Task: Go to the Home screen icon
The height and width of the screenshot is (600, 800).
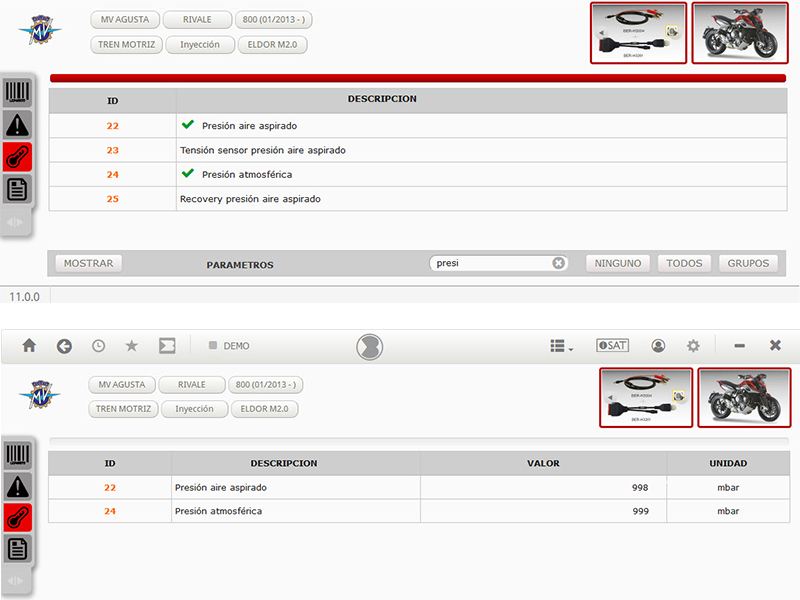Action: [x=30, y=346]
